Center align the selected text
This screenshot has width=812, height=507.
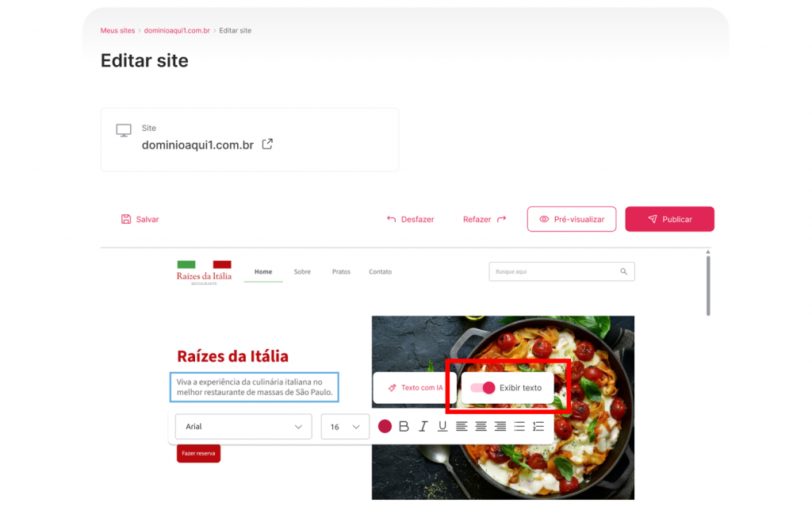coord(481,426)
